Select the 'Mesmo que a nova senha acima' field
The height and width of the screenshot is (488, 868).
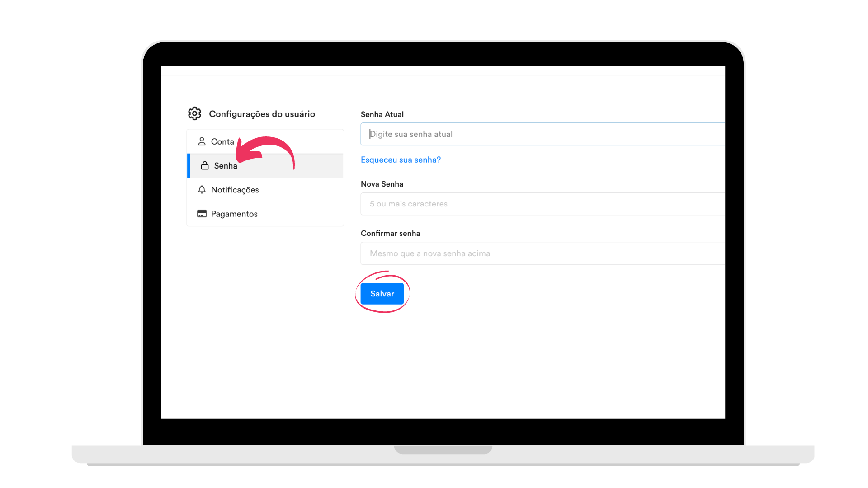[542, 253]
